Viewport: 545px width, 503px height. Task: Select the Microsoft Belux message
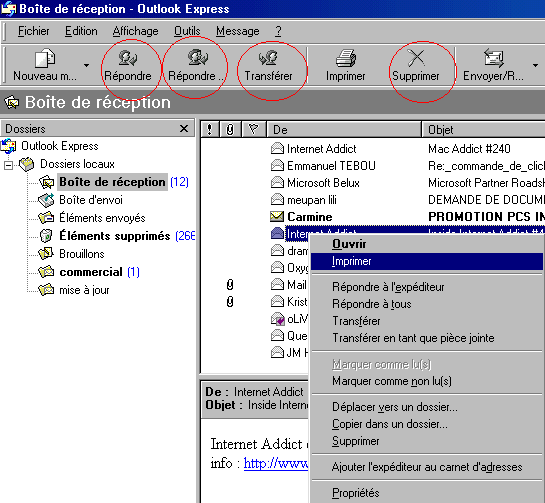click(373, 183)
